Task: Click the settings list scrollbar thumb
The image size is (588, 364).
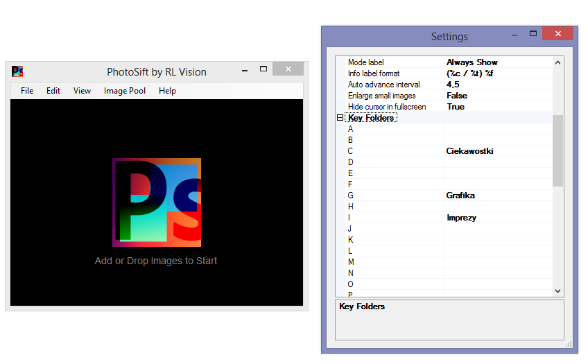Action: [557, 150]
